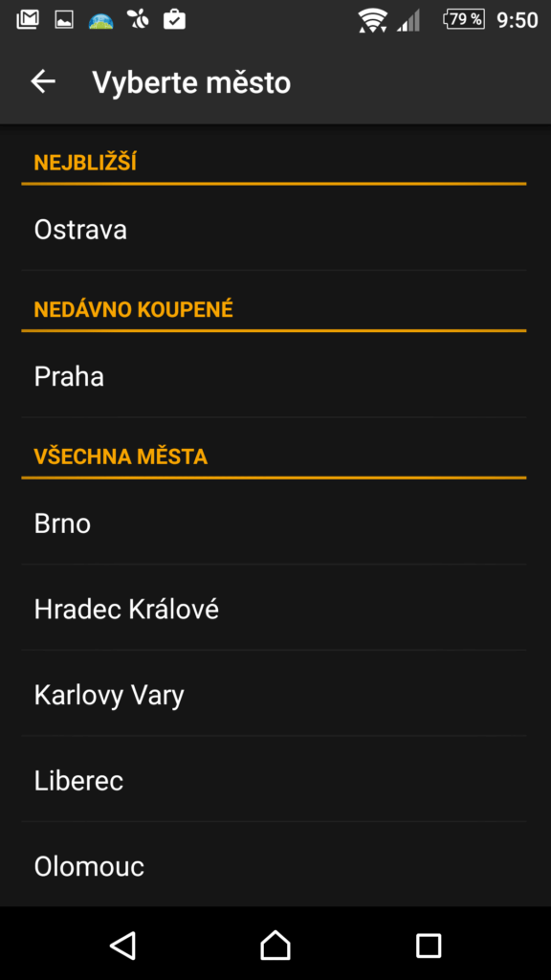Tap the Swarm bee notification icon
Image resolution: width=551 pixels, height=980 pixels.
(138, 20)
